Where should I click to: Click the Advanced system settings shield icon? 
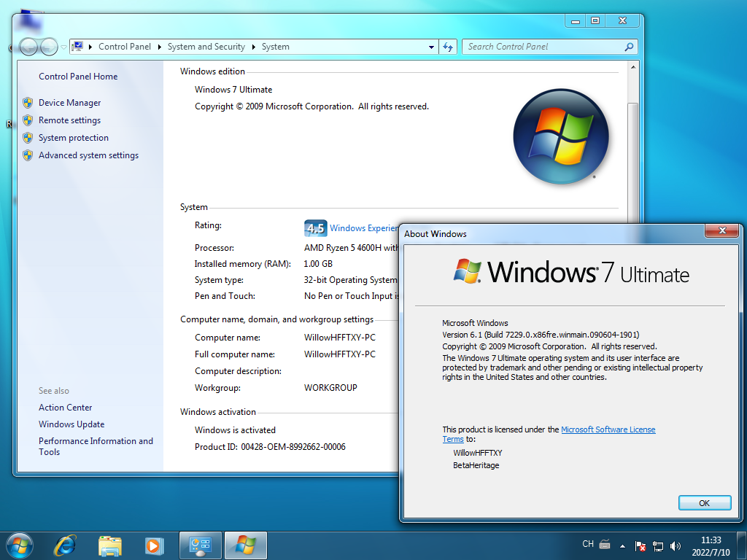coord(28,155)
